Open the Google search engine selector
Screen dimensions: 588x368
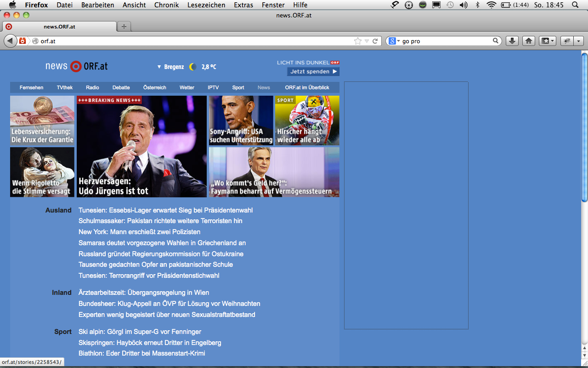(395, 41)
